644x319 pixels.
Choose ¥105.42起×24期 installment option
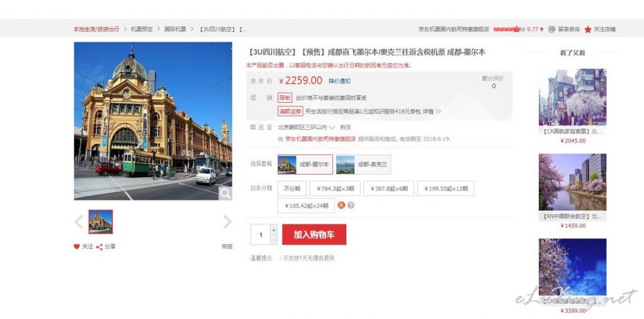pos(306,206)
